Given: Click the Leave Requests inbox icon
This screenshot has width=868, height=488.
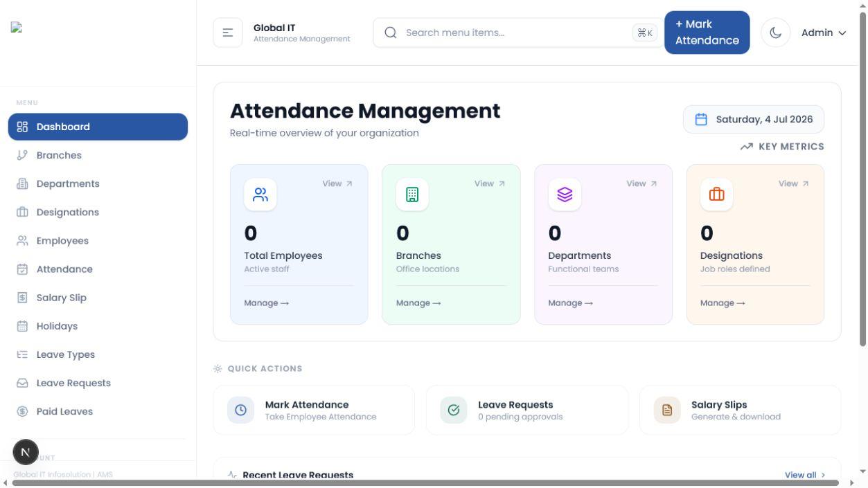Looking at the screenshot, I should (22, 383).
